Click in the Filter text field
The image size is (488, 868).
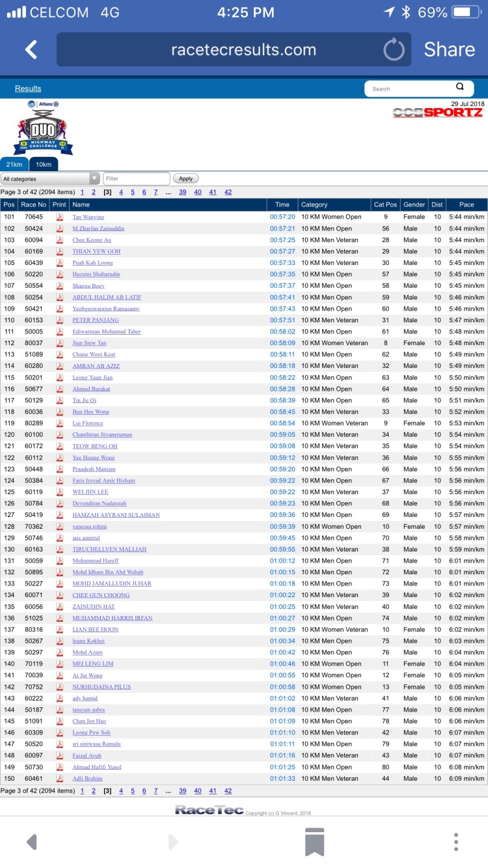(x=136, y=178)
